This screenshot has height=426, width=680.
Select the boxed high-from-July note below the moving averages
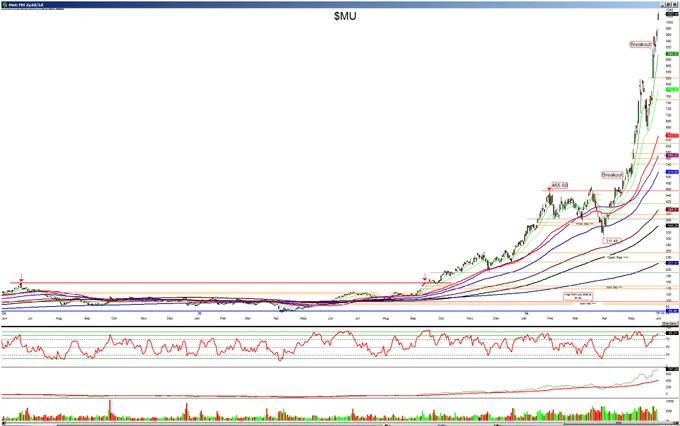click(x=578, y=296)
